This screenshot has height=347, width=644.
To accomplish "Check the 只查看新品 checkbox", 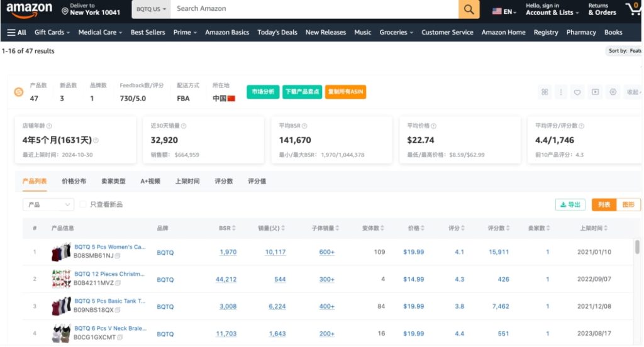I will point(83,204).
